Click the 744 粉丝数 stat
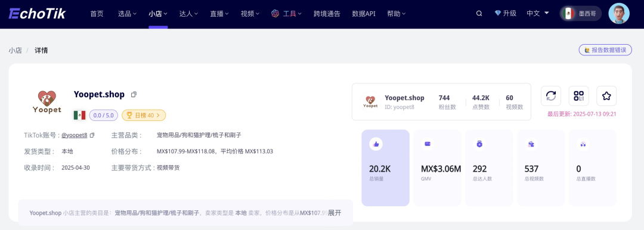 pos(447,102)
